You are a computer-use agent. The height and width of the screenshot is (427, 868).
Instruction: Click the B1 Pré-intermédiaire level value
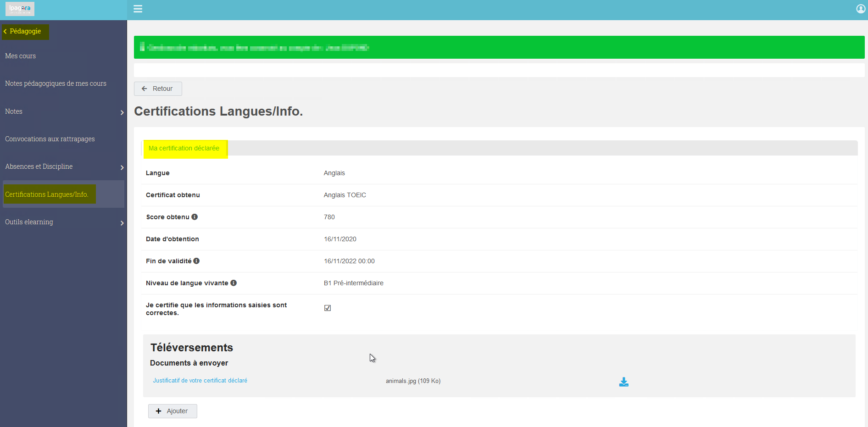click(354, 283)
